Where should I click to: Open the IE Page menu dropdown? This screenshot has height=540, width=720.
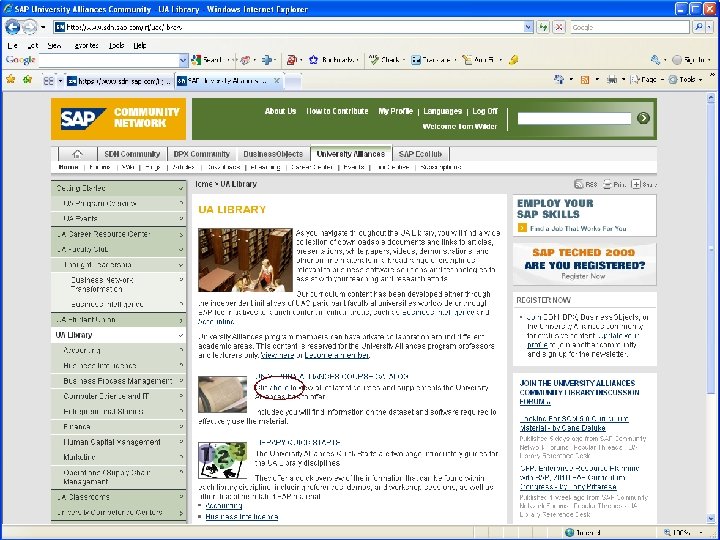click(x=647, y=80)
